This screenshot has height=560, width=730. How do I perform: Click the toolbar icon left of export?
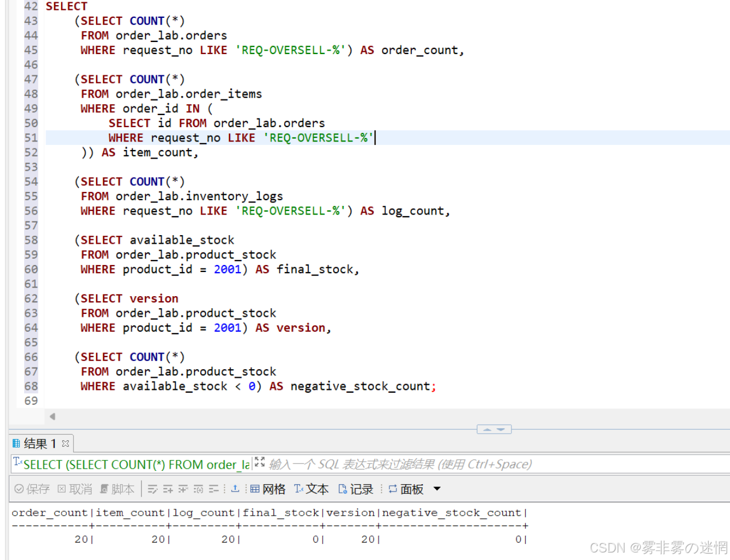point(213,489)
